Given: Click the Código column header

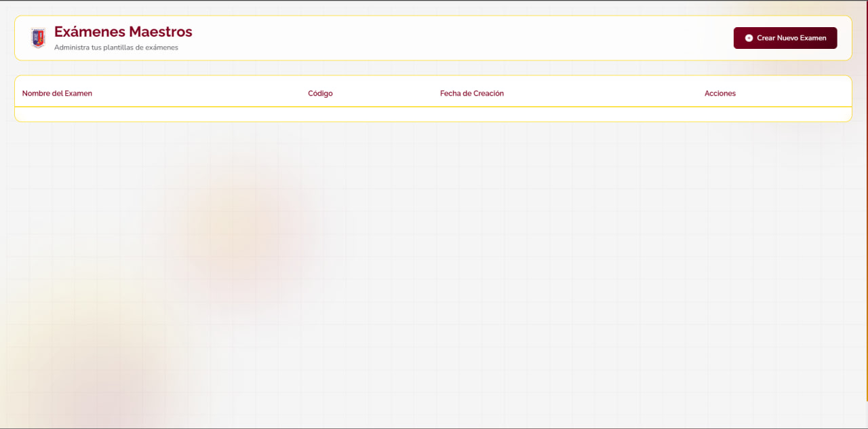Looking at the screenshot, I should 320,94.
